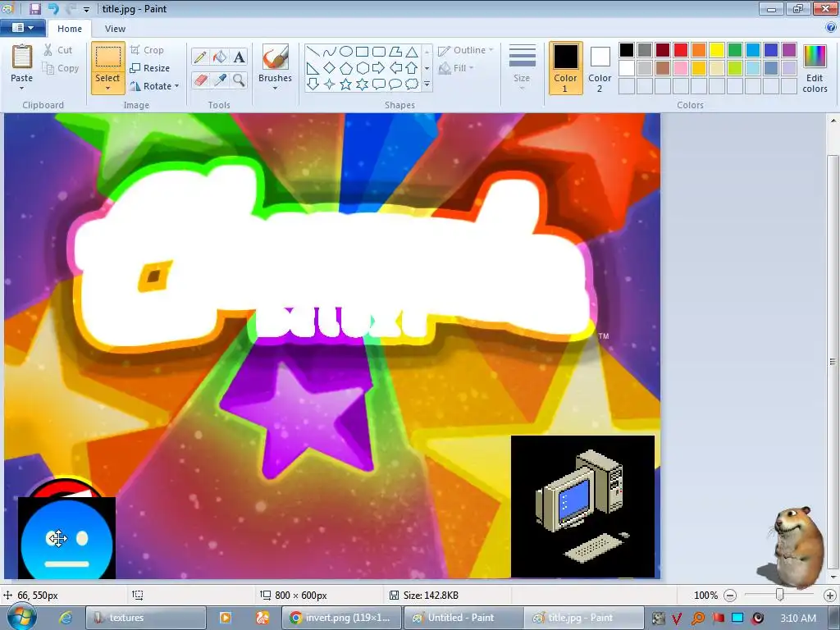Screen dimensions: 840x630
Task: Choose the Oval shape
Action: [346, 52]
